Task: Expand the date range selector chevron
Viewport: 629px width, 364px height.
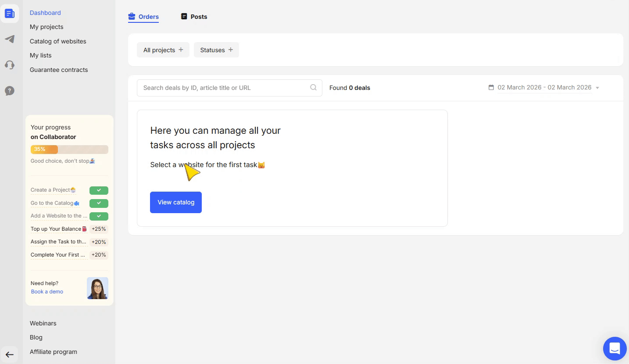Action: 597,87
